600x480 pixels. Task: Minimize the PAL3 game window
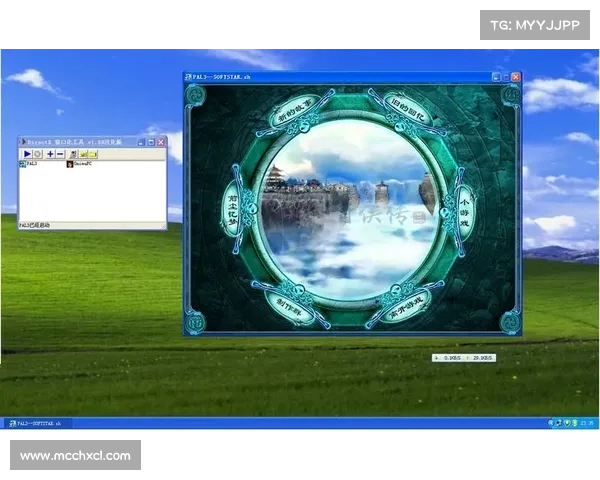pos(495,77)
